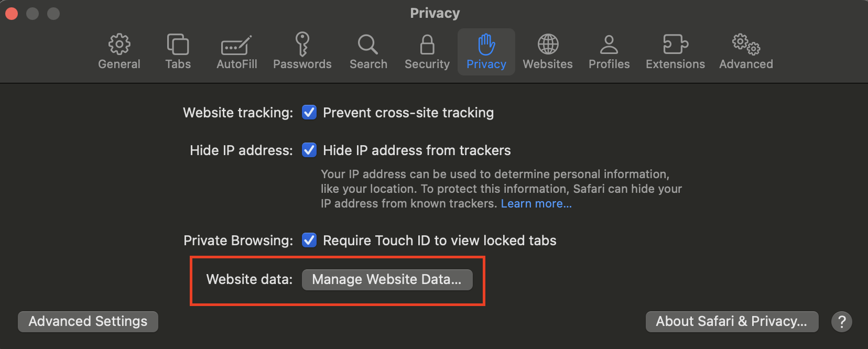Toggle Require Touch ID to view locked tabs

click(x=309, y=240)
